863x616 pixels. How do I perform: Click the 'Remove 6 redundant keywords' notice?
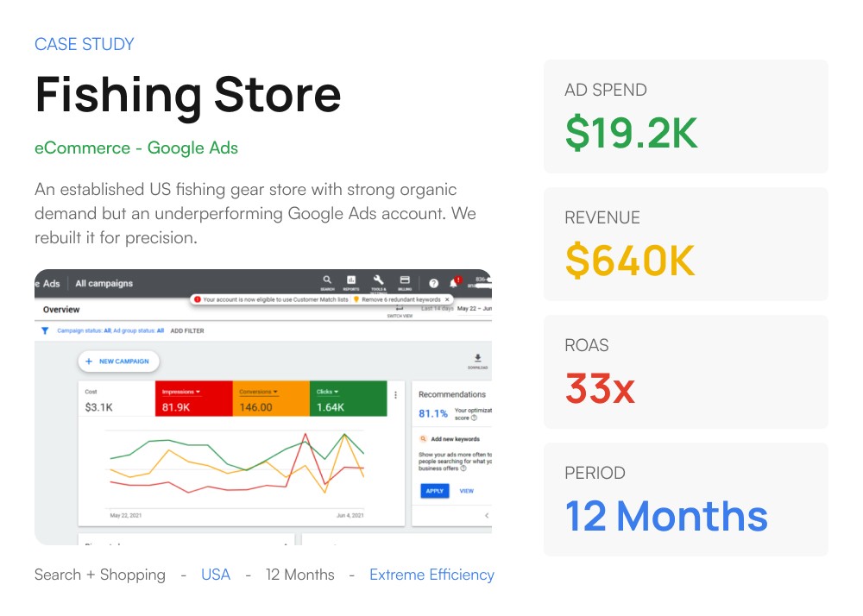401,299
